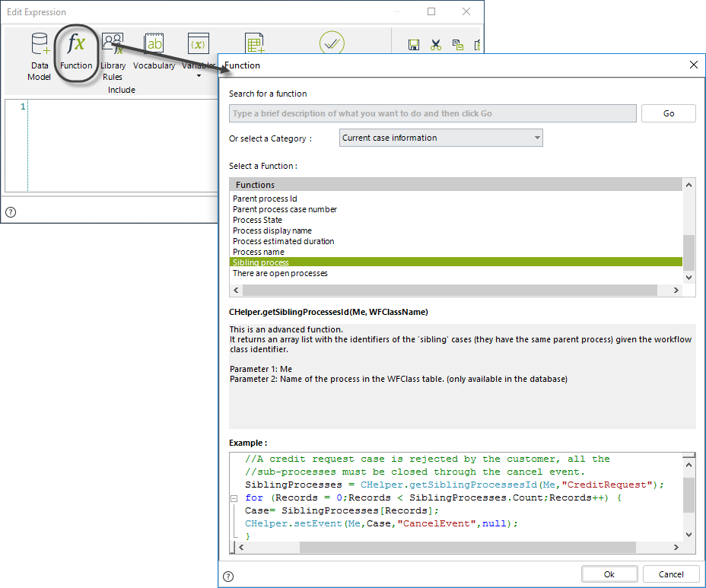Click the Functions list column header
706x588 pixels.
(x=456, y=185)
